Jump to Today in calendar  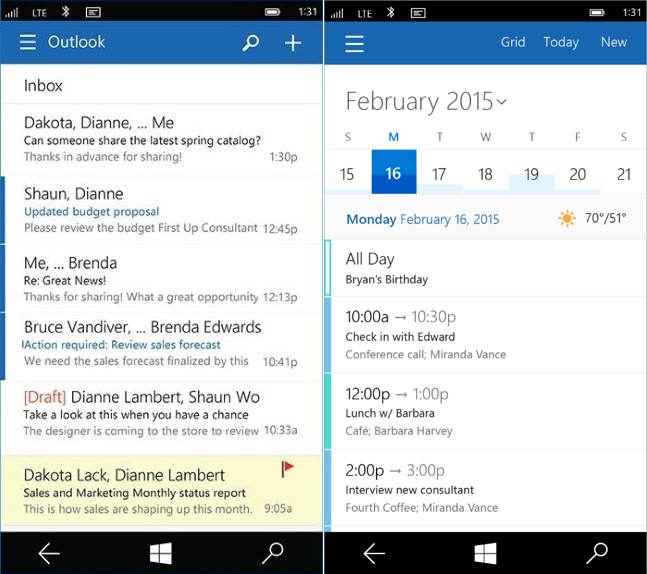point(561,42)
